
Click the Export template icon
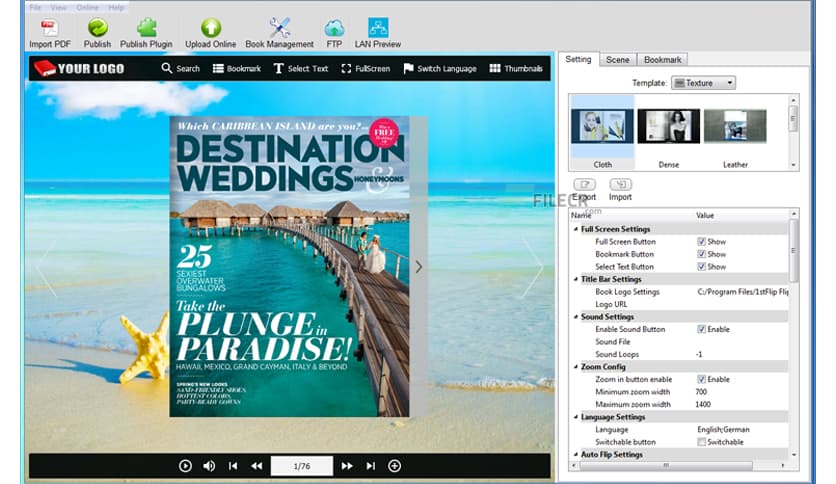(584, 184)
